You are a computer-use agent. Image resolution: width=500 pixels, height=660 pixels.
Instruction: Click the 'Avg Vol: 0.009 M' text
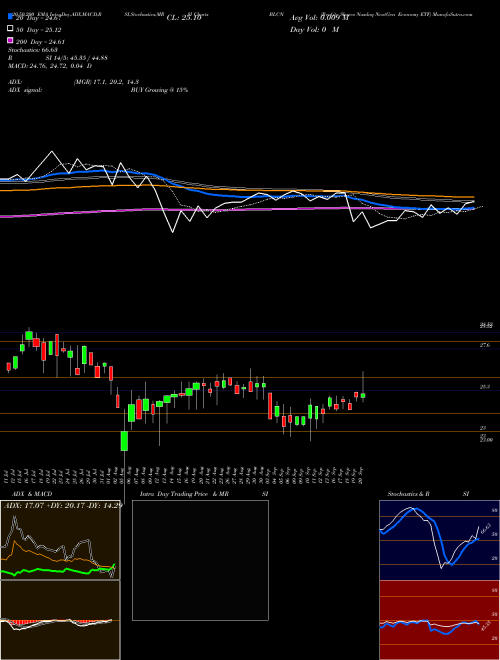tap(319, 18)
